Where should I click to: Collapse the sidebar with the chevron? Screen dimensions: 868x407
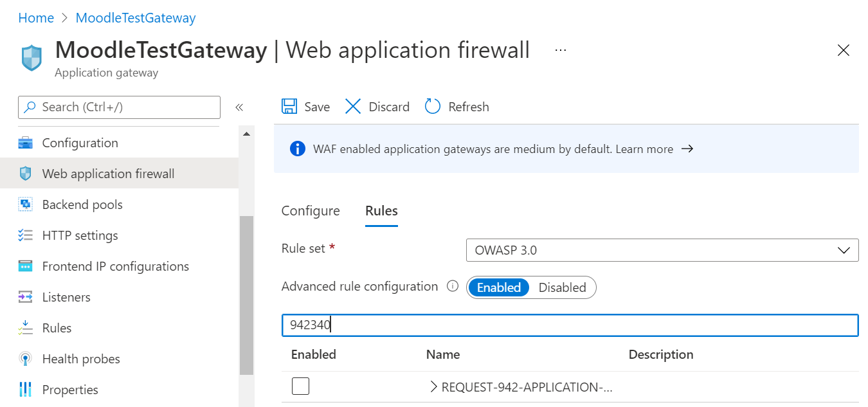pyautogui.click(x=239, y=107)
